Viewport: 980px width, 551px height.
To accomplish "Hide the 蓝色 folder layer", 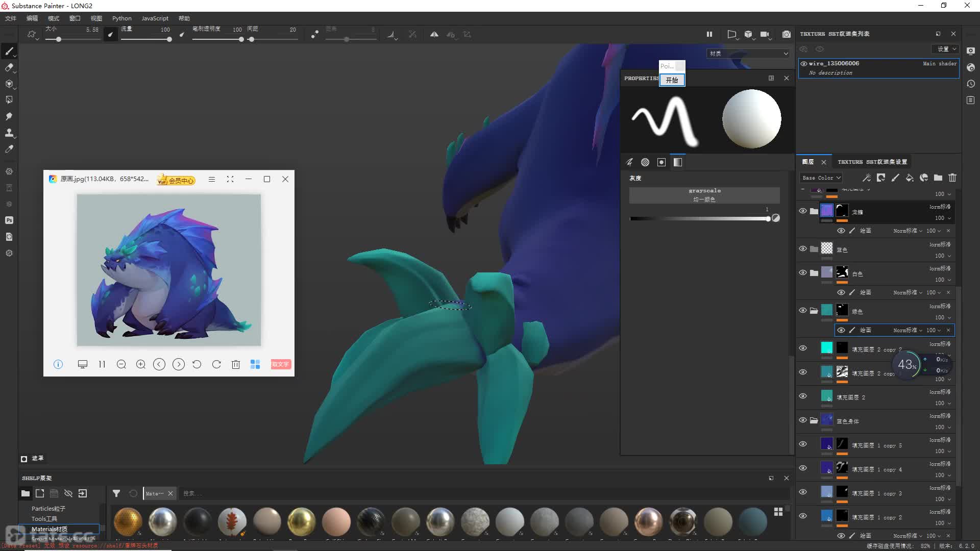I will (x=803, y=248).
